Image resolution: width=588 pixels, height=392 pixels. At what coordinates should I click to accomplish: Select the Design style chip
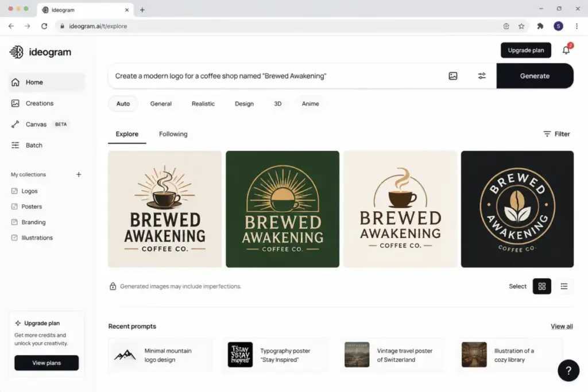coord(244,104)
